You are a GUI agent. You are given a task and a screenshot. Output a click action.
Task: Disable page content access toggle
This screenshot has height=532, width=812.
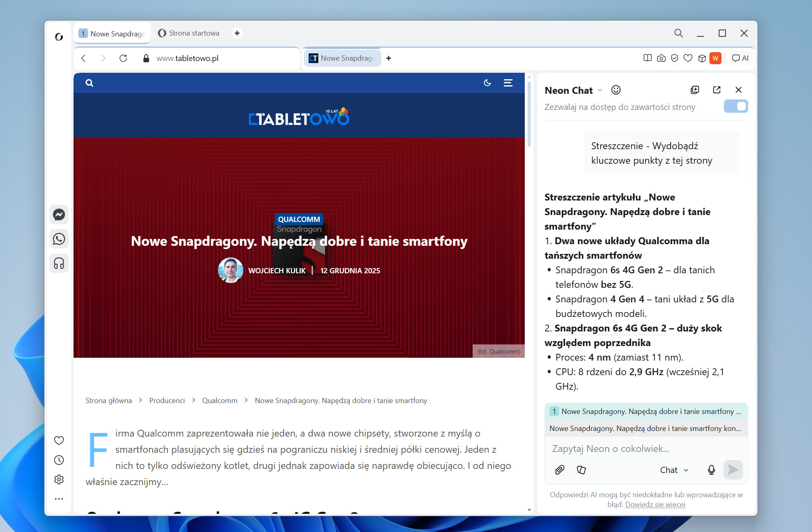[x=736, y=106]
